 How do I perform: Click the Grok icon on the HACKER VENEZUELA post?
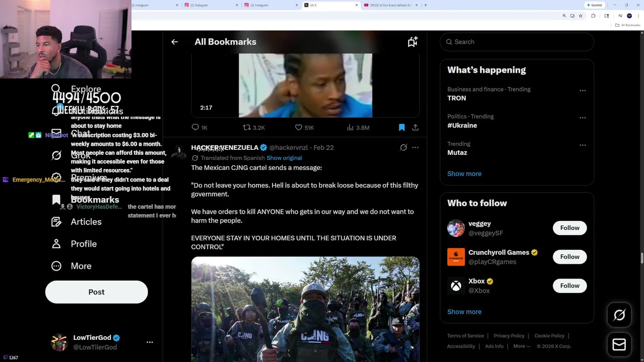404,147
